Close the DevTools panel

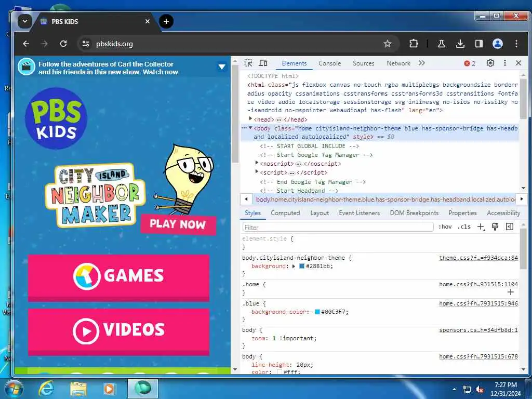click(518, 63)
